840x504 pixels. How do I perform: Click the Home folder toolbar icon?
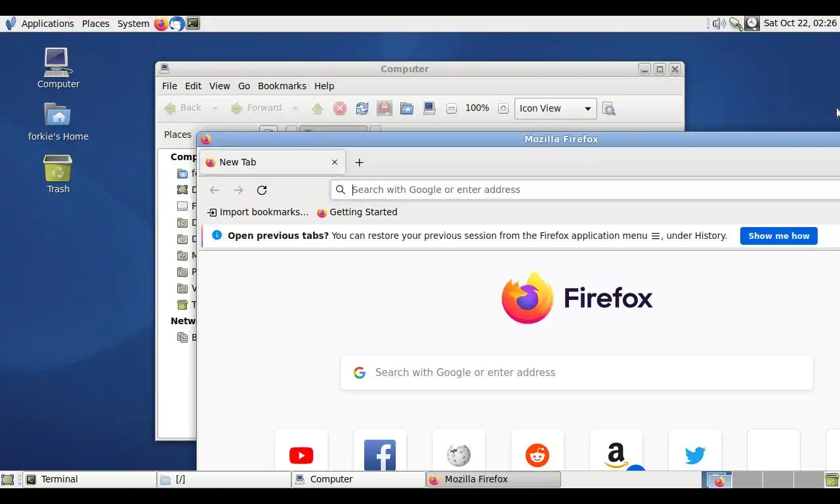point(407,109)
